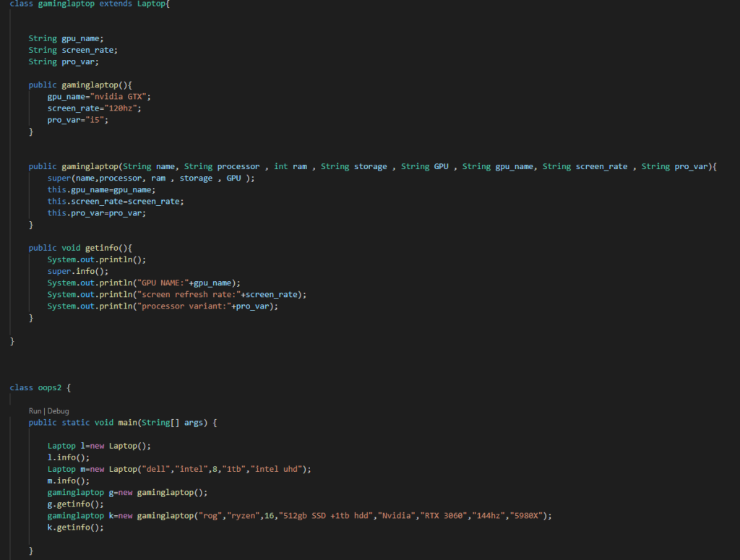Click the 'm.info();' call
Screen dimensions: 740x560
pyautogui.click(x=68, y=481)
